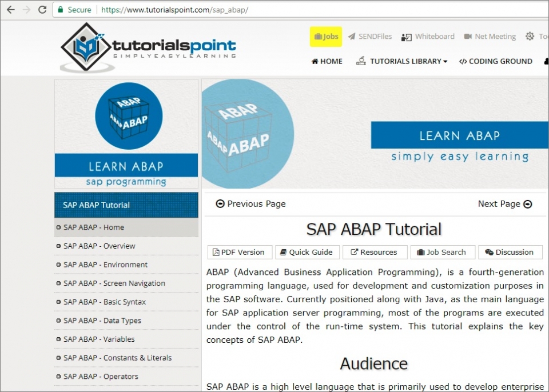
Task: Reload the page with the refresh icon
Action: [x=42, y=10]
